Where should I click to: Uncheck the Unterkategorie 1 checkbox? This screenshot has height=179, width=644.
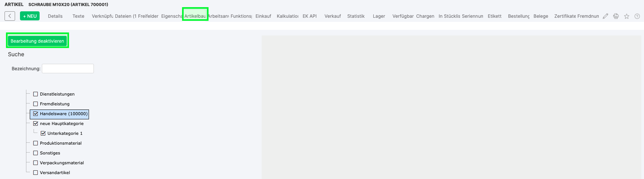click(43, 133)
